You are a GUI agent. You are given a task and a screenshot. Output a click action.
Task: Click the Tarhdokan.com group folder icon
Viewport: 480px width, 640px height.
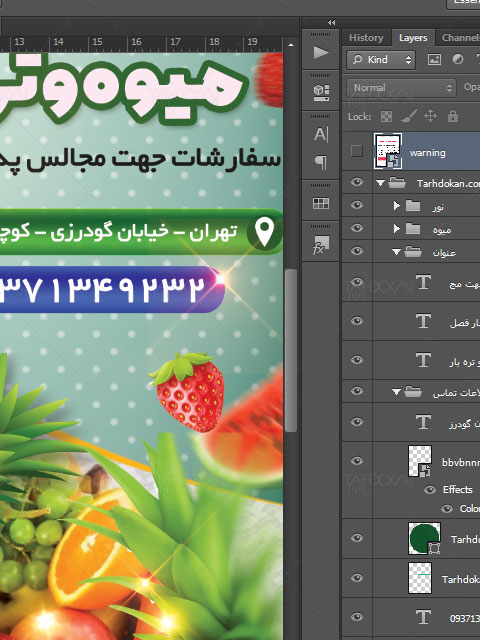point(396,182)
